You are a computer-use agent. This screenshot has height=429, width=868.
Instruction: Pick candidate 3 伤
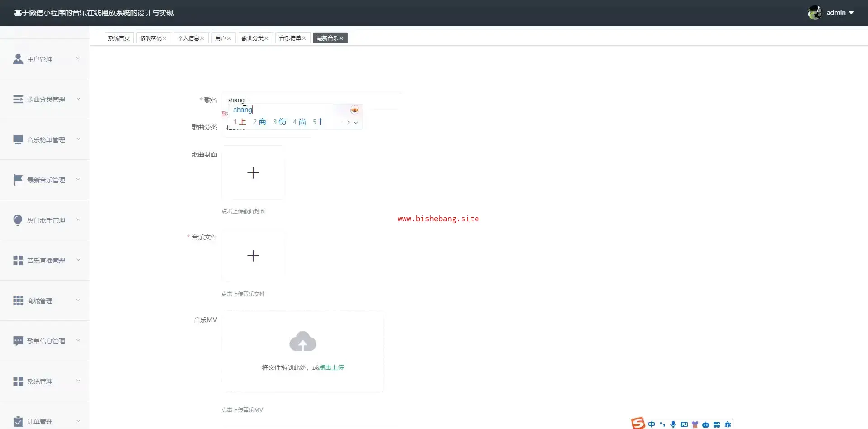[279, 122]
